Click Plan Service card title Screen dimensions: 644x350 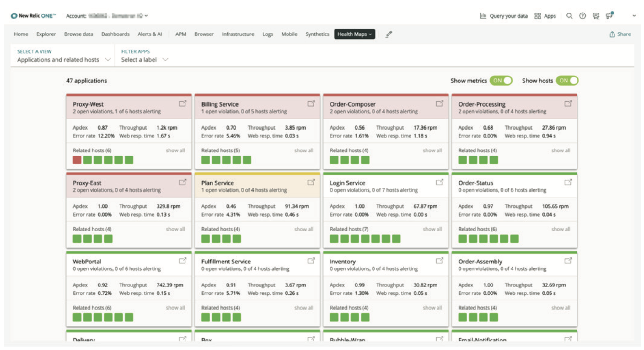pos(217,183)
